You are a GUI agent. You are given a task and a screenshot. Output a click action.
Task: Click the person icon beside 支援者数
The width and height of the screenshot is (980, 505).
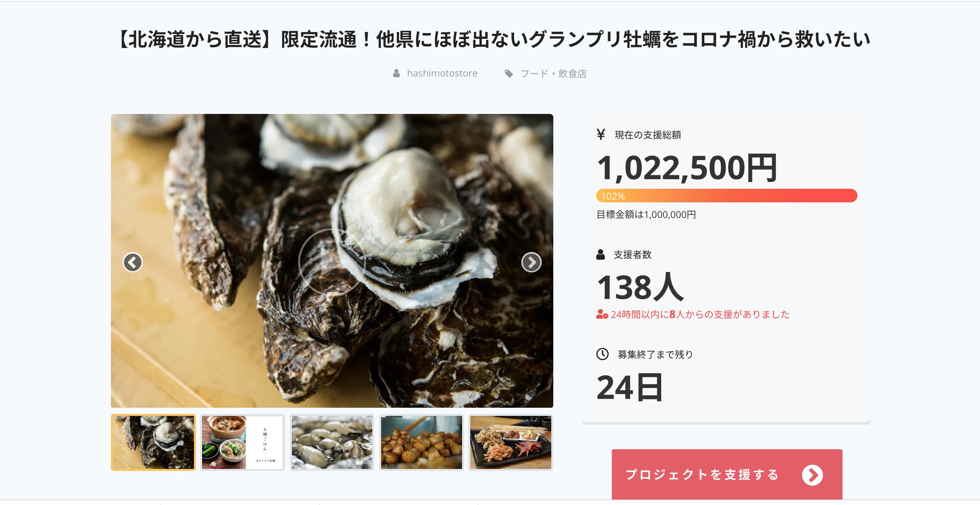click(600, 254)
